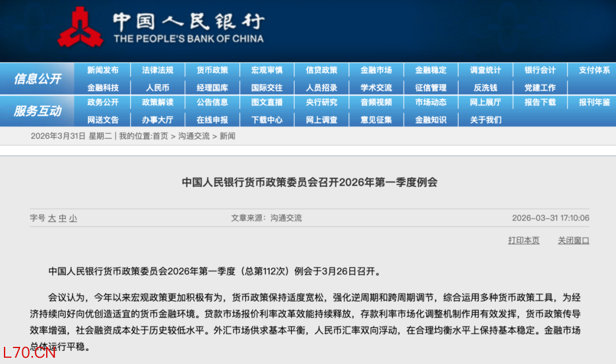616x364 pixels.
Task: Click the 打印本页 print link
Action: click(524, 240)
